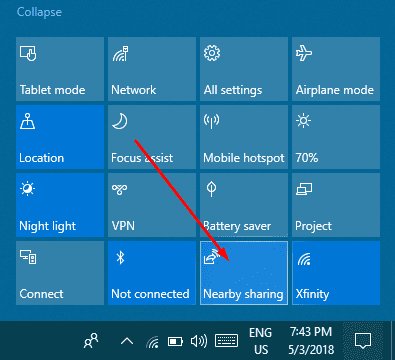The image size is (395, 360).
Task: Toggle Battery saver tile
Action: [244, 205]
